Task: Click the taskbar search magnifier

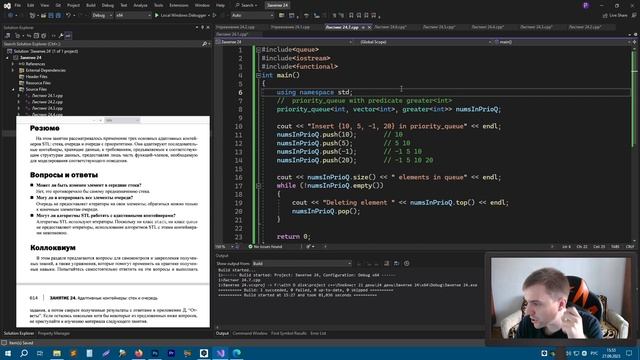Action: 24,353
